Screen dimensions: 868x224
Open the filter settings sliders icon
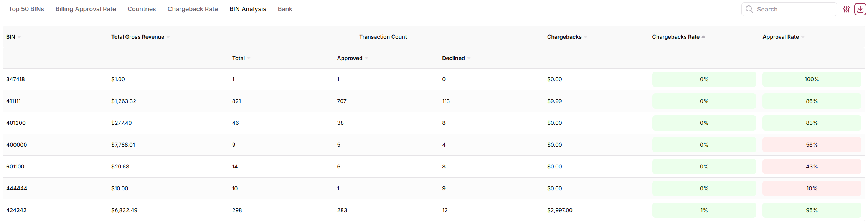[x=846, y=9]
